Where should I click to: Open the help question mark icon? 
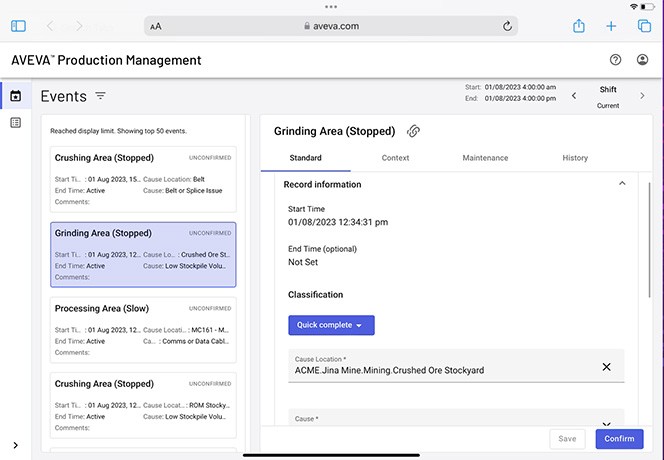[615, 60]
